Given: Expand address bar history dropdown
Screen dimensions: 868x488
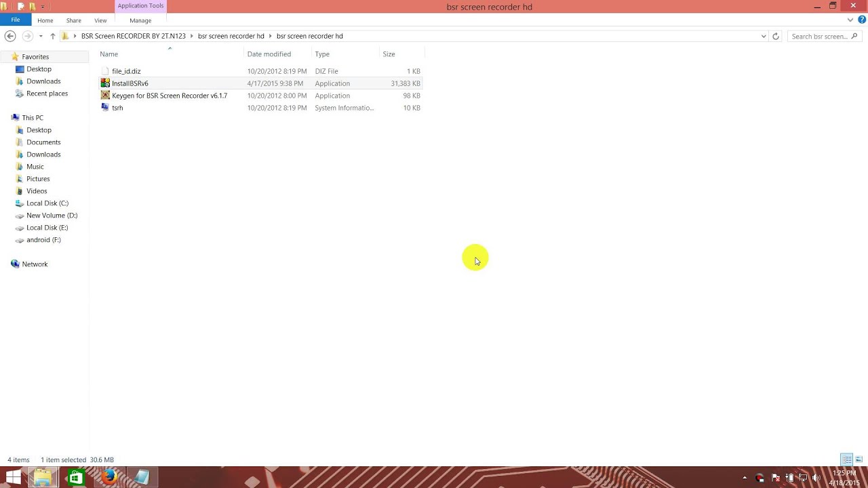Looking at the screenshot, I should (764, 36).
